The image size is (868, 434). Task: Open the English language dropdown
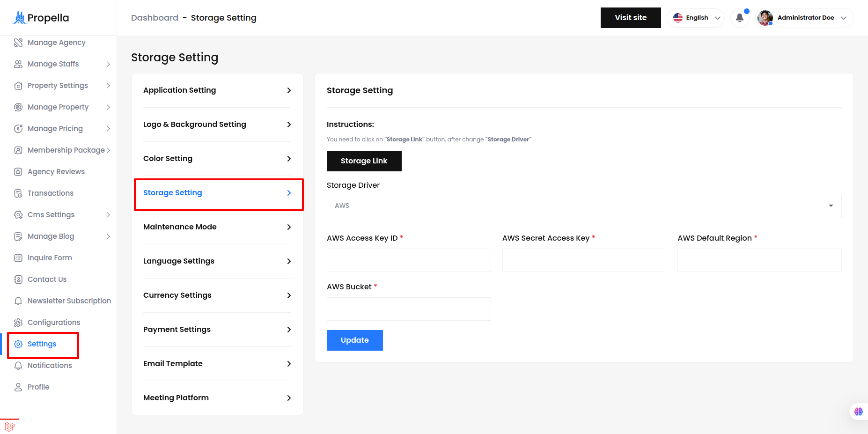pos(696,18)
